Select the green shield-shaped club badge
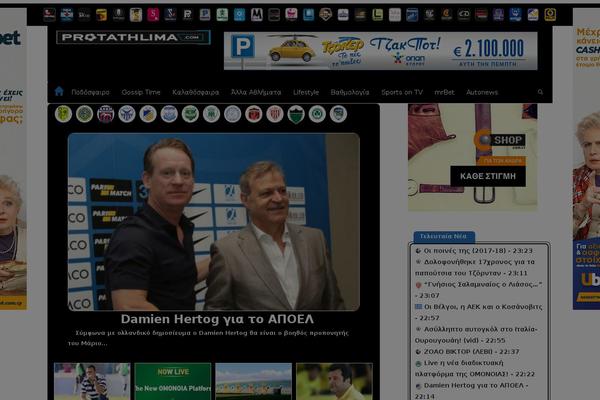600x400 pixels. [x=296, y=114]
